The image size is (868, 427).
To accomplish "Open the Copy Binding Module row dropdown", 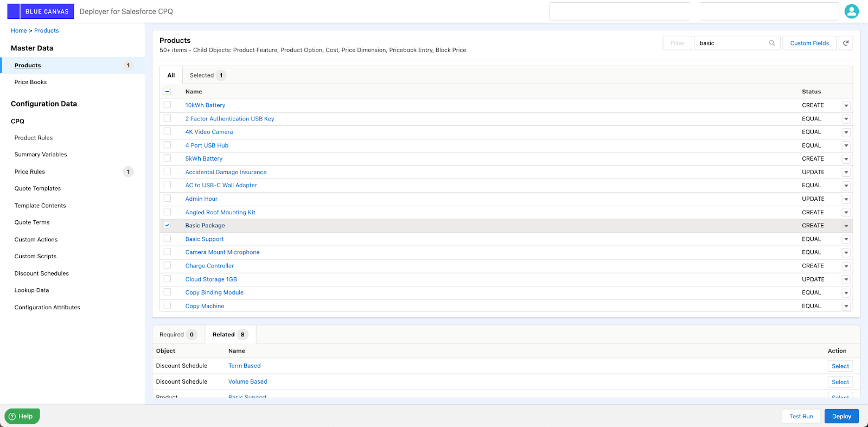I will click(846, 292).
